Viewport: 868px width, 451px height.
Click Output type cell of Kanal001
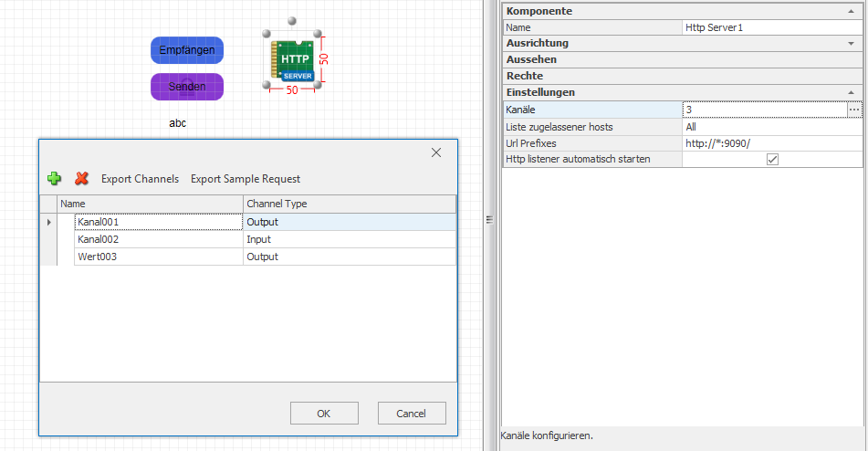350,222
